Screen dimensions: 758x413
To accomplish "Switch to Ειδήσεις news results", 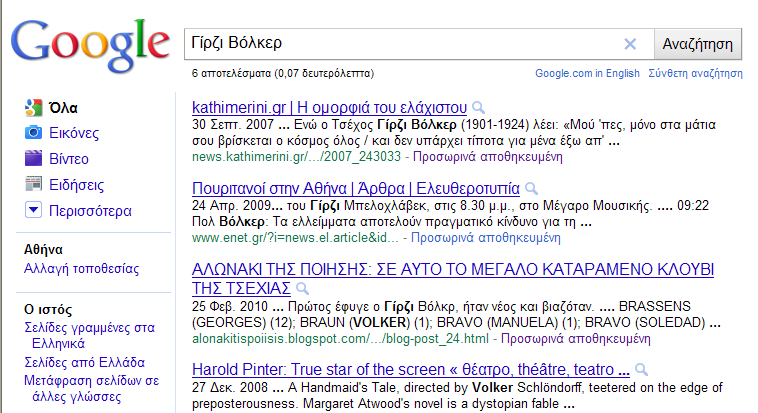I will click(76, 185).
